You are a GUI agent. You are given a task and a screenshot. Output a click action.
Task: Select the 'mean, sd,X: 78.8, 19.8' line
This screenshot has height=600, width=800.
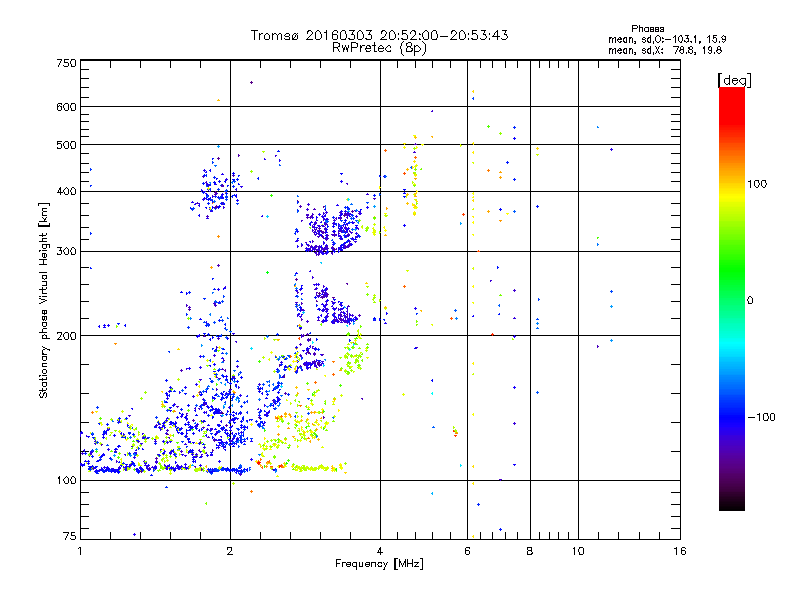(665, 50)
